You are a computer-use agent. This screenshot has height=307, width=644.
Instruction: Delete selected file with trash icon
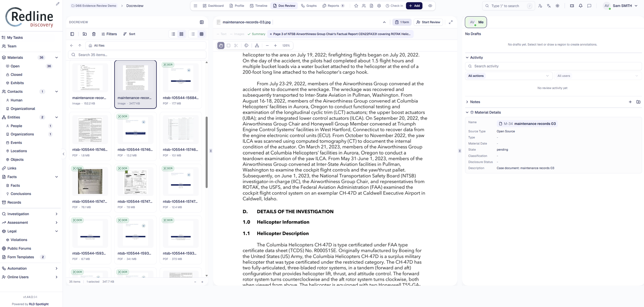[94, 34]
